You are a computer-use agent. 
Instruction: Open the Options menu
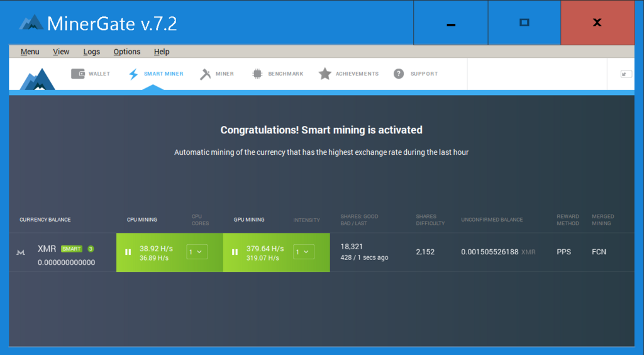(x=127, y=52)
